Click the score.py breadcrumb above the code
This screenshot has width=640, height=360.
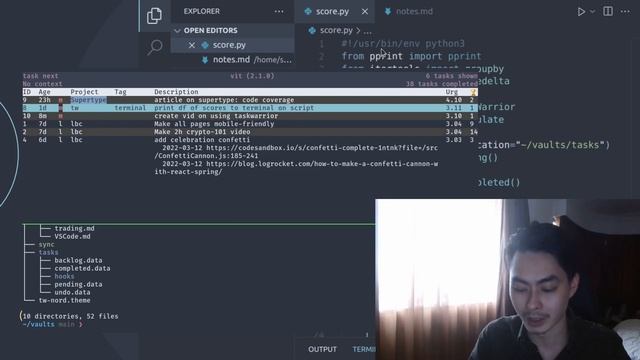coord(336,31)
